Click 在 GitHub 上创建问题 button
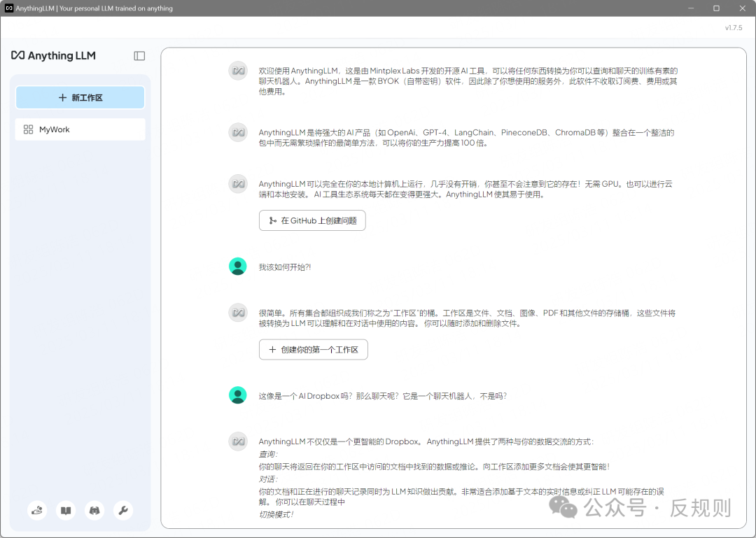The height and width of the screenshot is (538, 756). point(312,220)
